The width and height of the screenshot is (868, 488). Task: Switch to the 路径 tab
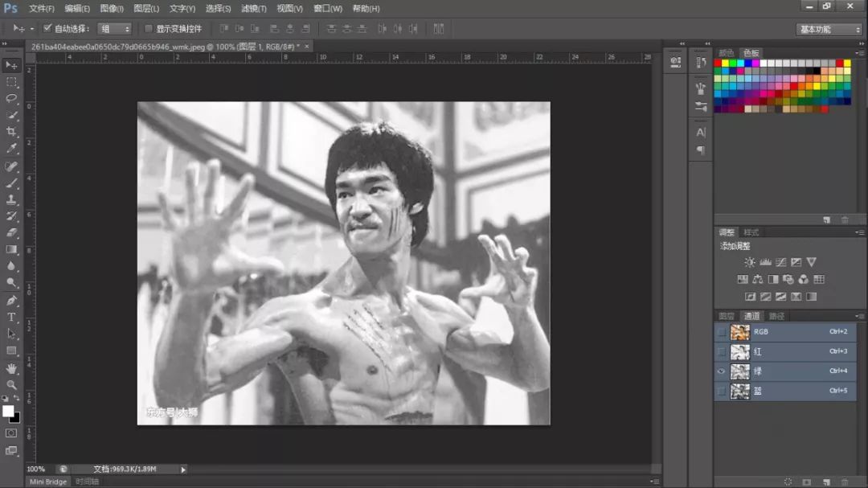coord(776,316)
